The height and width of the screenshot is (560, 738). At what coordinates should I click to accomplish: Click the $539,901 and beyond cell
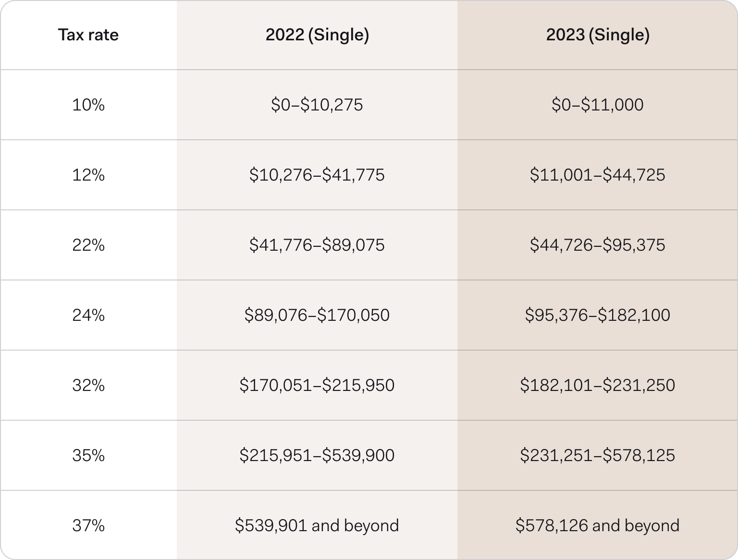[x=317, y=525]
